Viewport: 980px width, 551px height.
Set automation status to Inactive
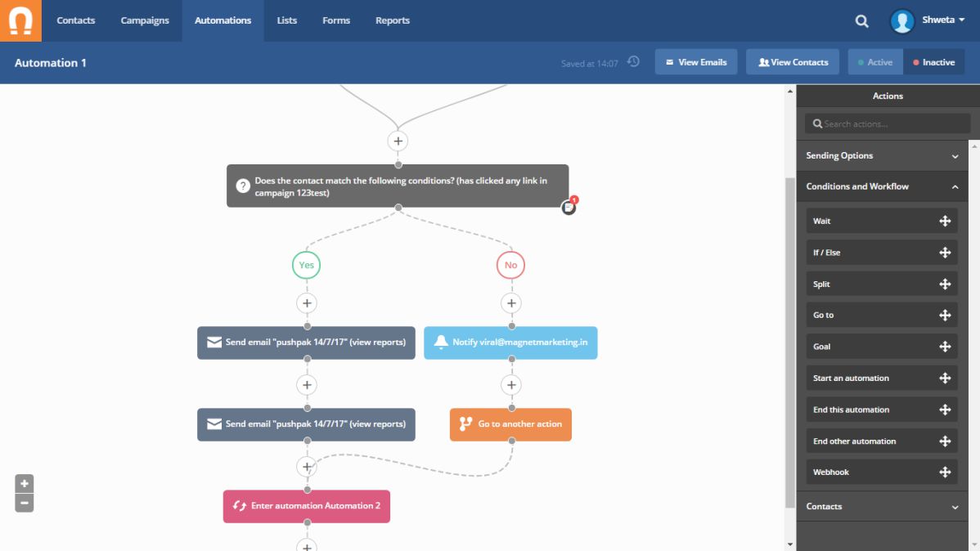[x=933, y=62]
